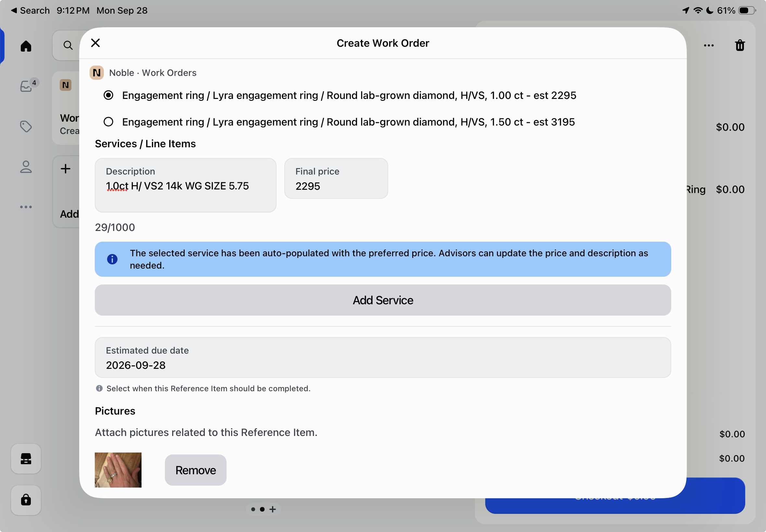This screenshot has width=766, height=532.
Task: Open the Estimated due date field
Action: [382, 358]
